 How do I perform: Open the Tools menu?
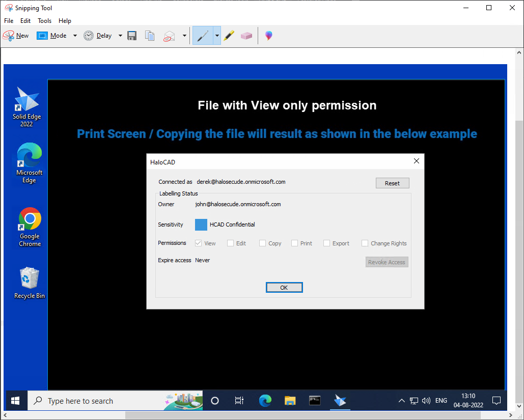(44, 21)
